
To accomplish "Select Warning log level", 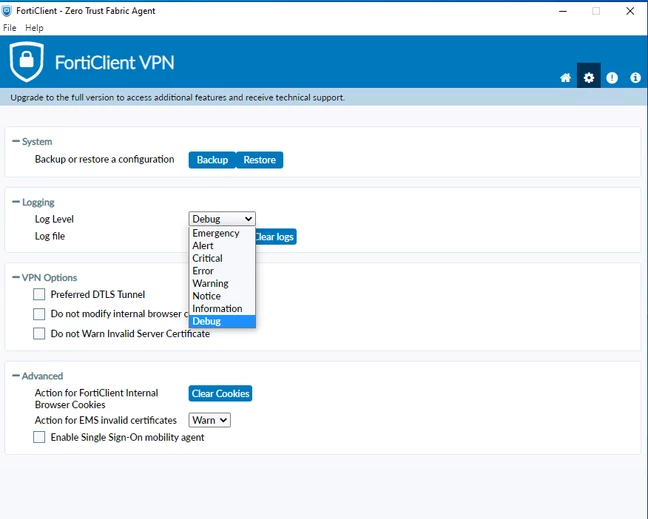I will [222, 283].
